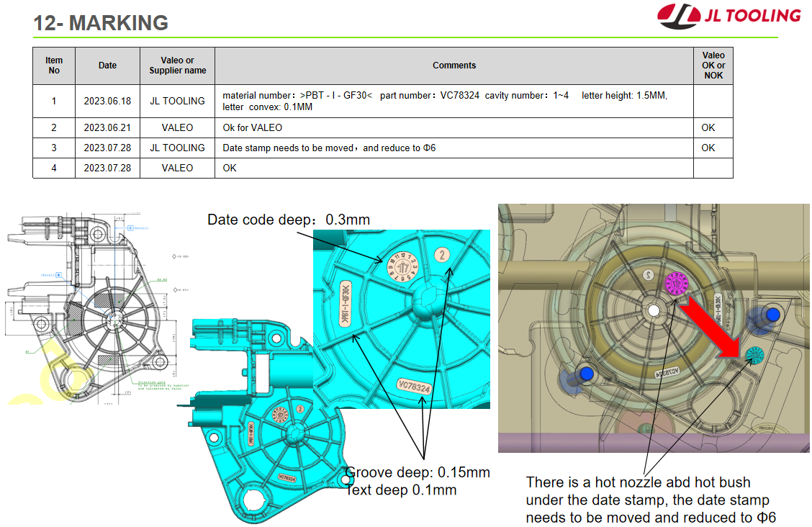
Task: Select the 'Item No' column header
Action: [x=54, y=66]
